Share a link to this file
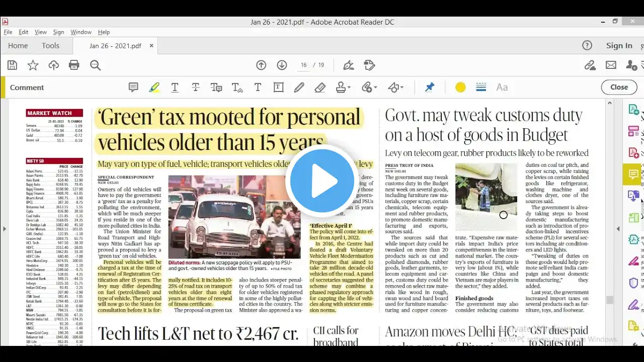 (x=590, y=65)
